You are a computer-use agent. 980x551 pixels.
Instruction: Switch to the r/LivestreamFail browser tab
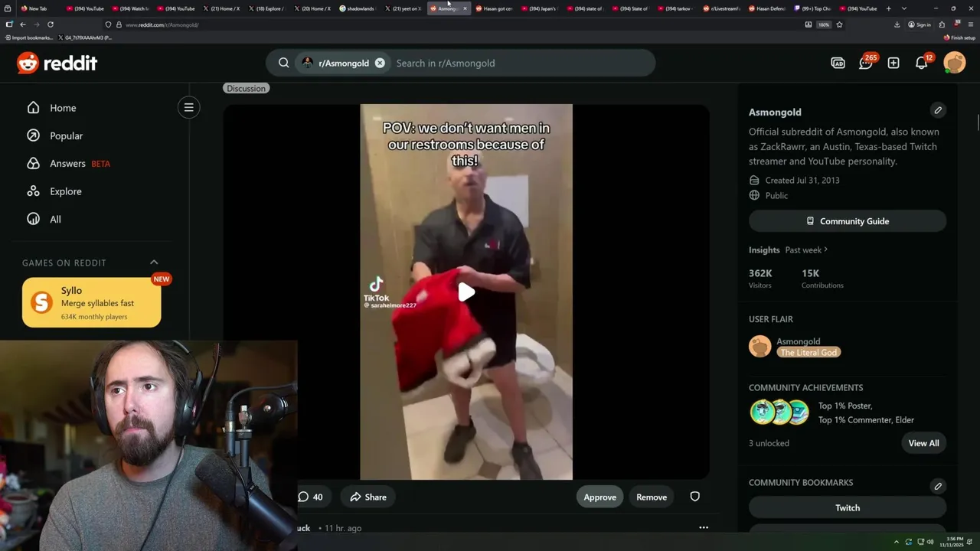click(722, 8)
